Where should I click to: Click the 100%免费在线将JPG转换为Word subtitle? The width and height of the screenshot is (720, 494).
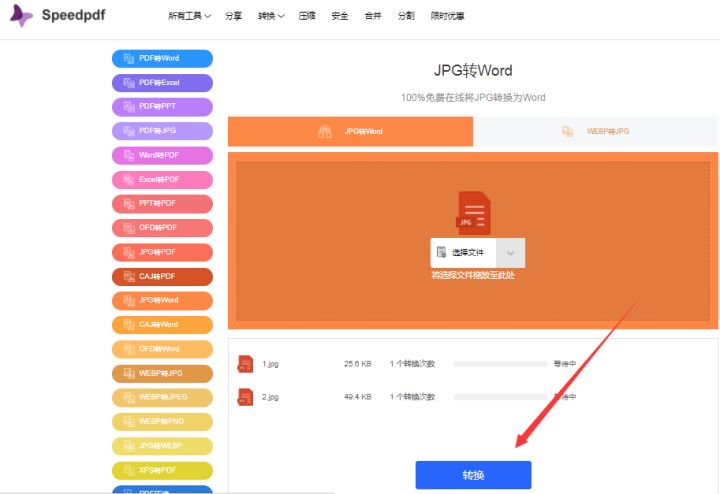tap(473, 97)
